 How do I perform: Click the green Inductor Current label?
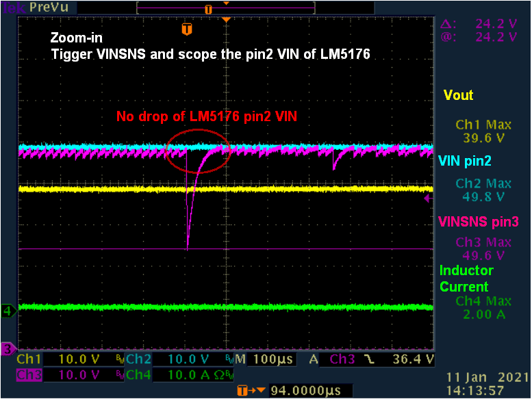[x=466, y=279]
